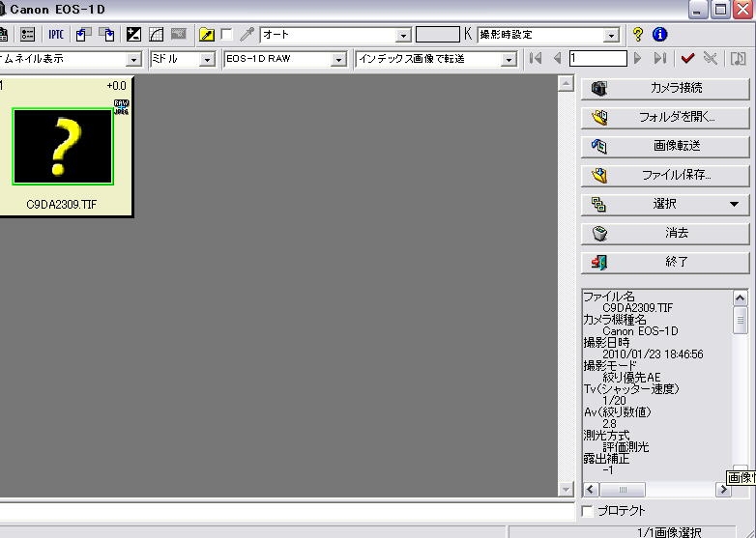Click the thumbnail area scroll-down arrow

[566, 490]
